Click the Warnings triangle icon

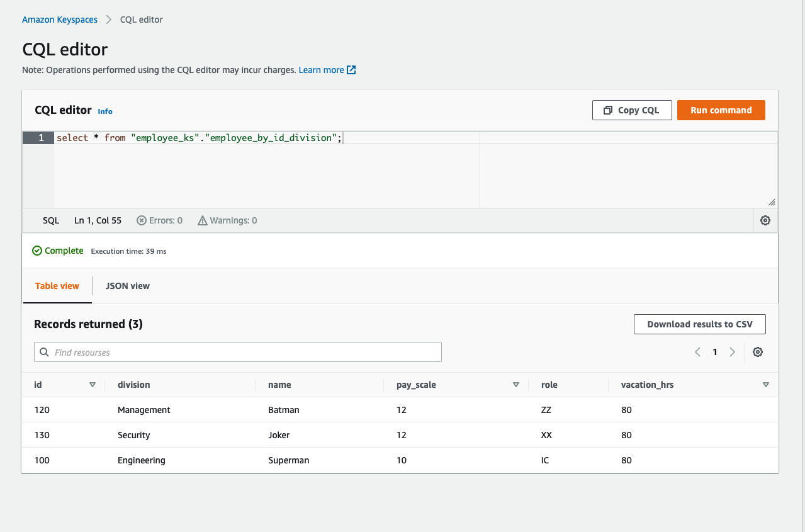point(203,220)
